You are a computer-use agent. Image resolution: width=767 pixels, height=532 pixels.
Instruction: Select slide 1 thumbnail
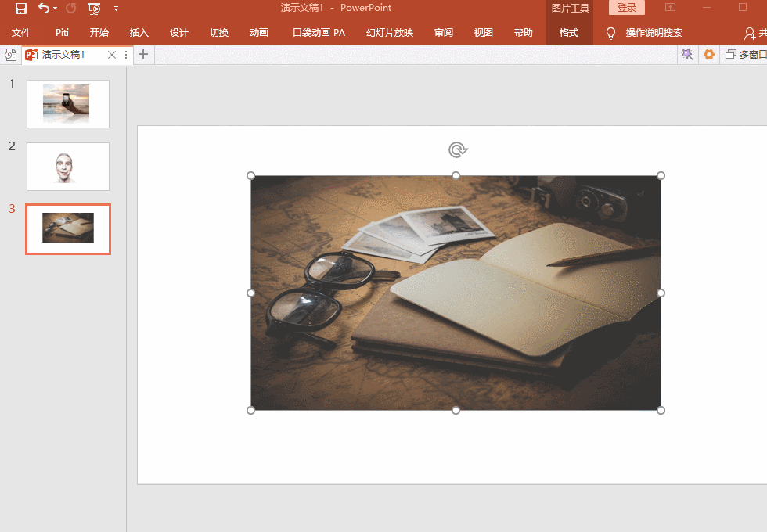68,104
